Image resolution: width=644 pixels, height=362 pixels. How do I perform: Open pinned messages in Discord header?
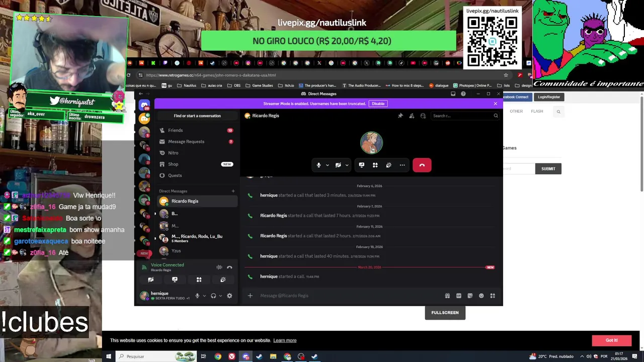[400, 116]
